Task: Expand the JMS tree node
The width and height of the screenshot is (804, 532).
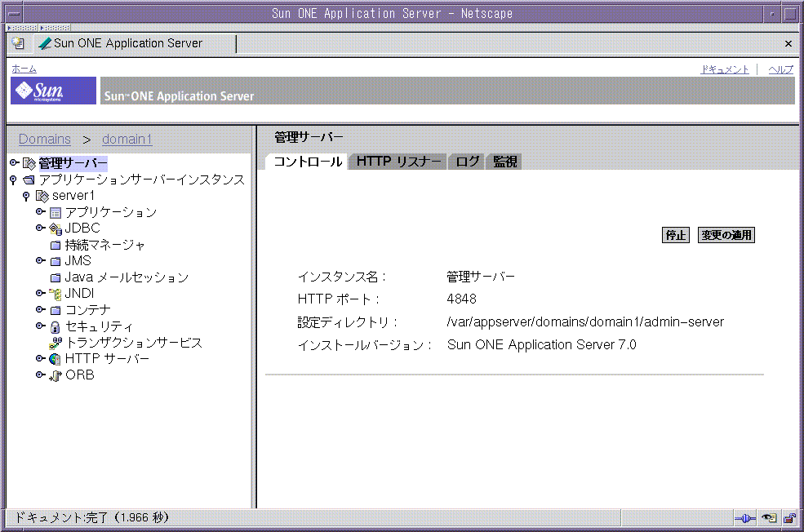Action: [39, 260]
